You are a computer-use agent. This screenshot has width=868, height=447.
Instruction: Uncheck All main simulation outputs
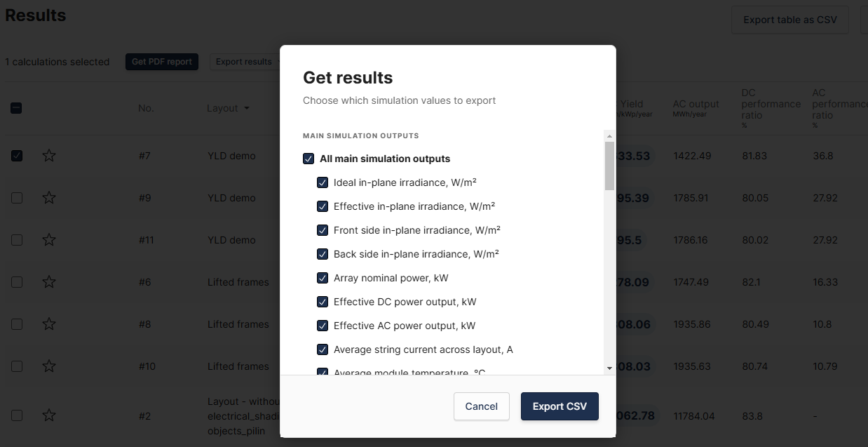(x=308, y=159)
